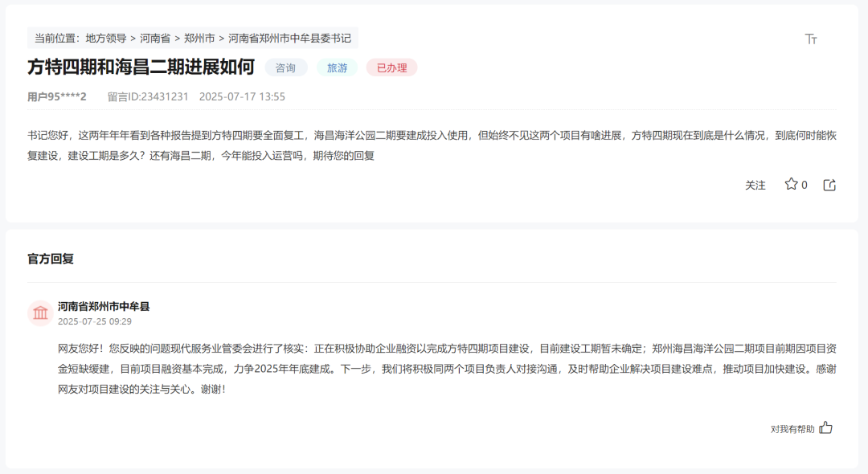This screenshot has height=474, width=868.
Task: Follow this message via 关注
Action: (755, 186)
